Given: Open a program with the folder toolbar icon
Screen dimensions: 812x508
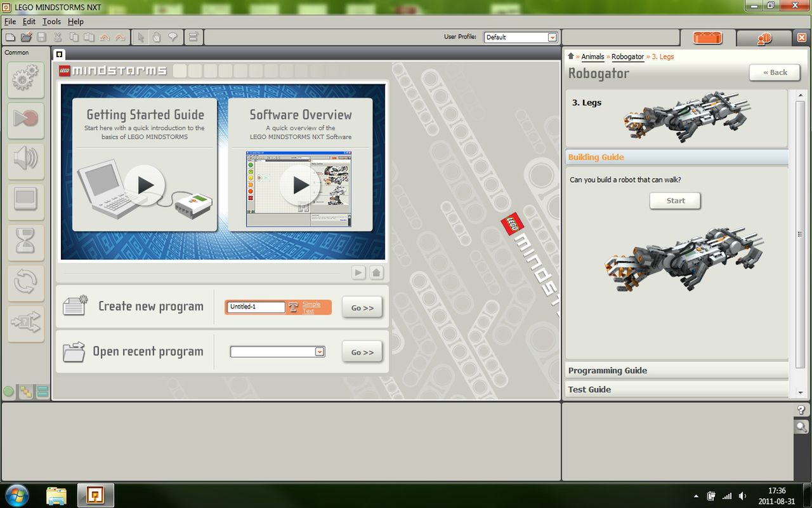Looking at the screenshot, I should coord(26,37).
